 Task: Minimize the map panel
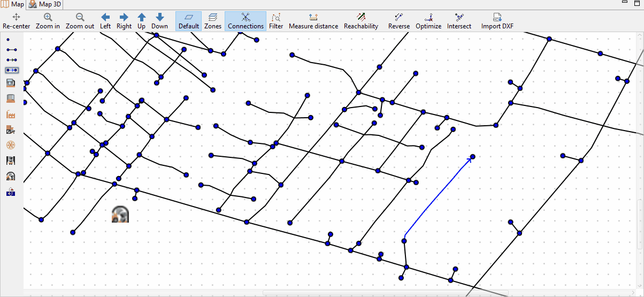[x=624, y=3]
